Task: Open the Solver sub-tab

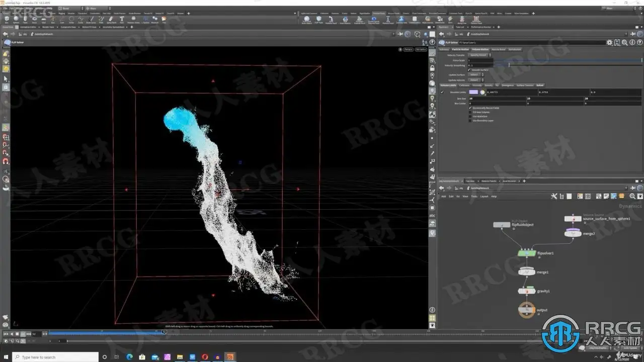Action: pos(540,85)
